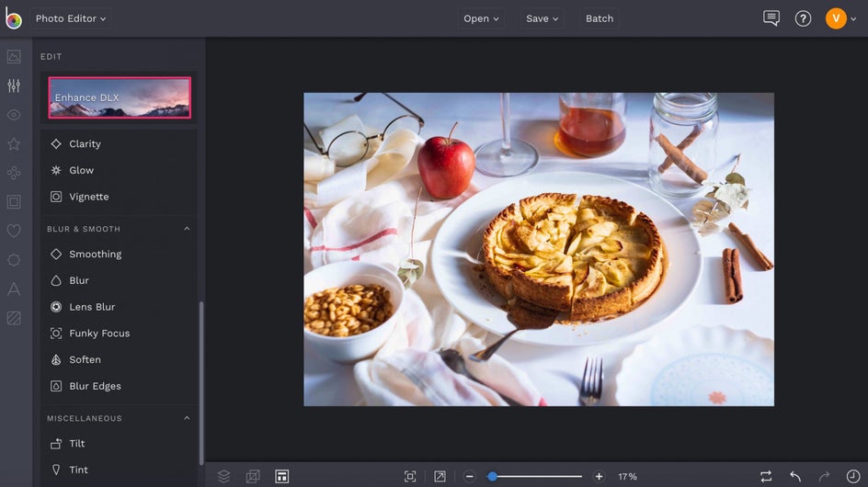Click the full size view icon
The height and width of the screenshot is (487, 868).
point(440,477)
